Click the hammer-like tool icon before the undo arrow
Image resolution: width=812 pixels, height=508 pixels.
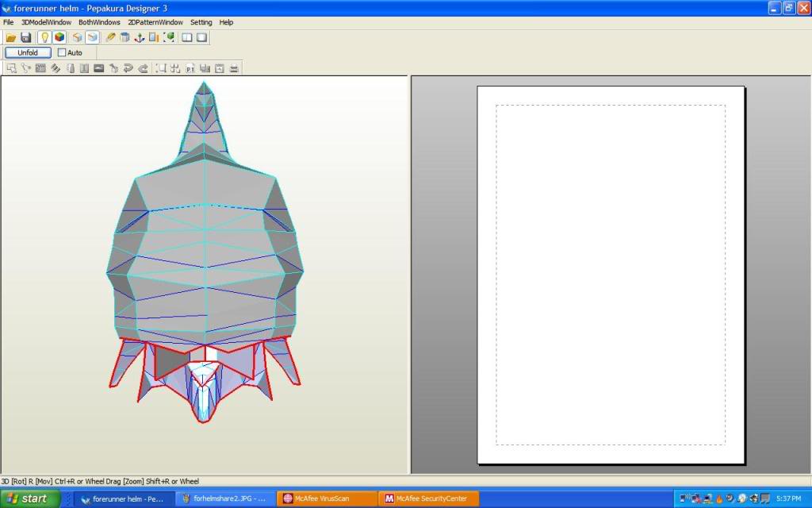113,68
